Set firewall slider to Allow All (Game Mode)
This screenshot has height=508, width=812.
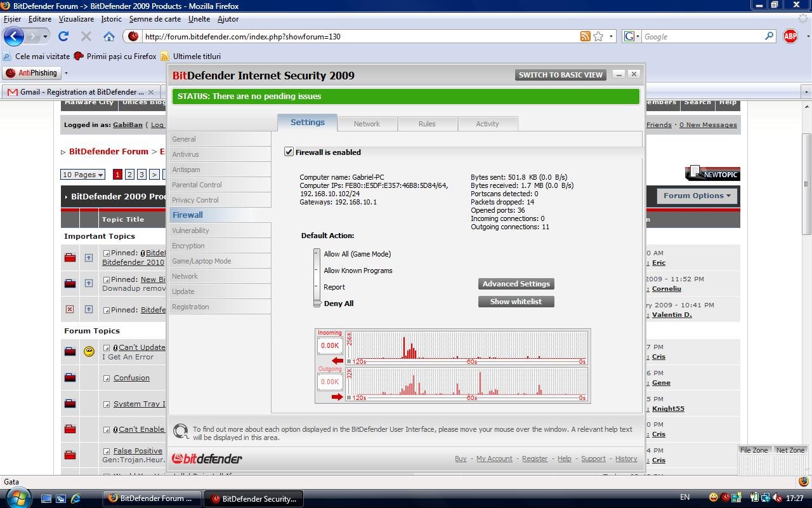pos(357,254)
